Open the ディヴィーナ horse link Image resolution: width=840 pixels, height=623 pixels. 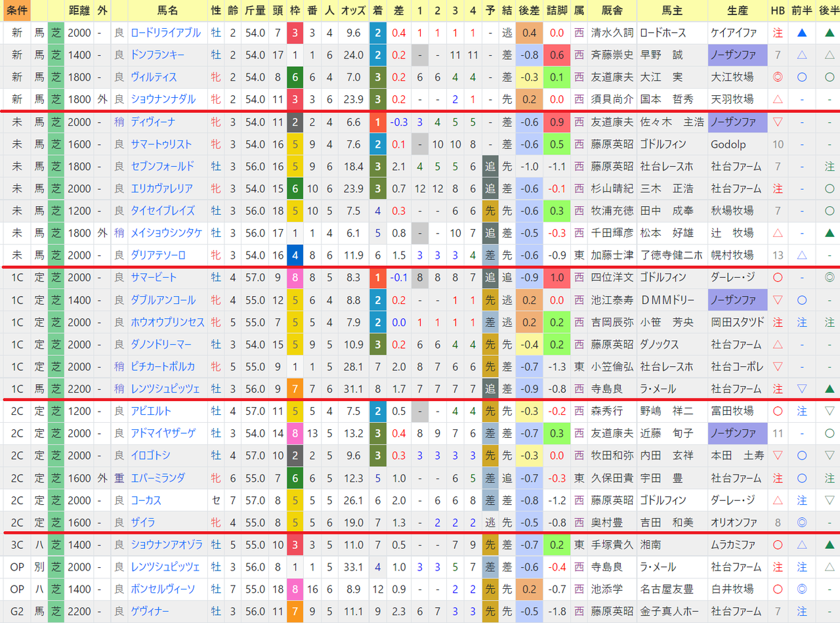click(x=152, y=122)
